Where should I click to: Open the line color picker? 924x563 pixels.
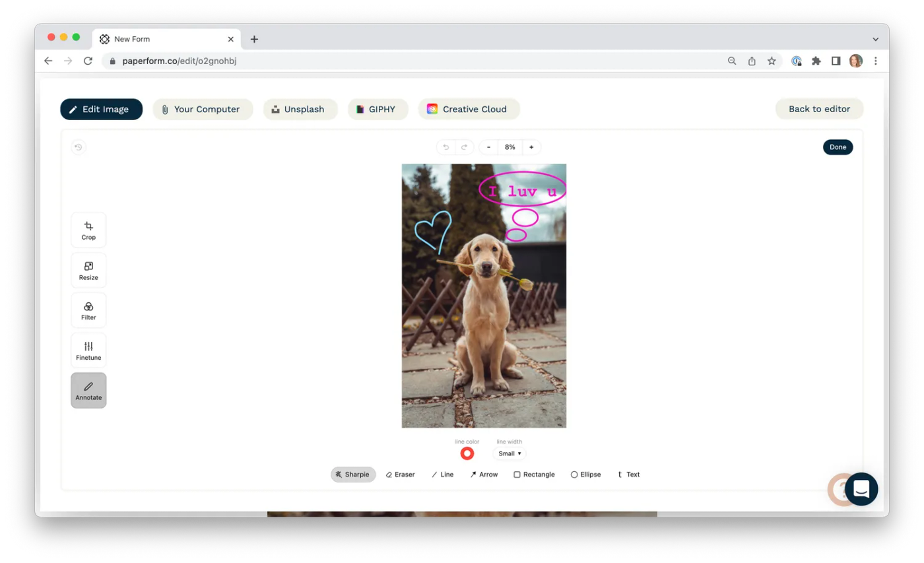pos(467,453)
